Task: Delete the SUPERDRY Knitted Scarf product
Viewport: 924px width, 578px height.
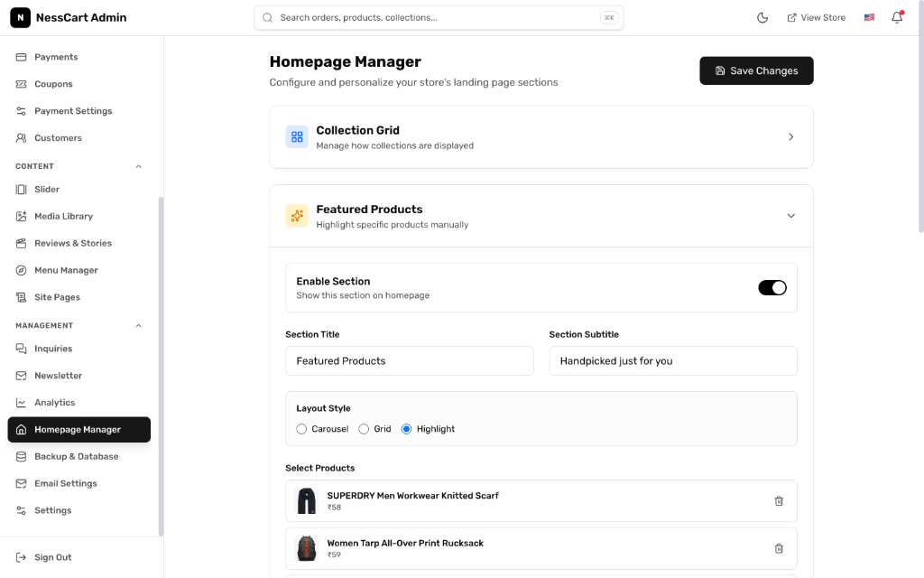Action: coord(779,500)
